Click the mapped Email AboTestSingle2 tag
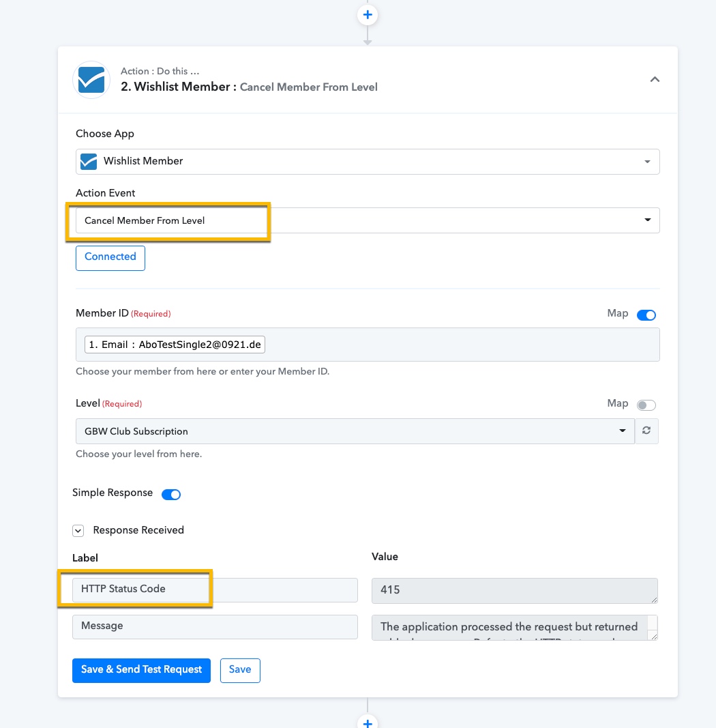Screen dimensions: 716x728 pyautogui.click(x=175, y=345)
